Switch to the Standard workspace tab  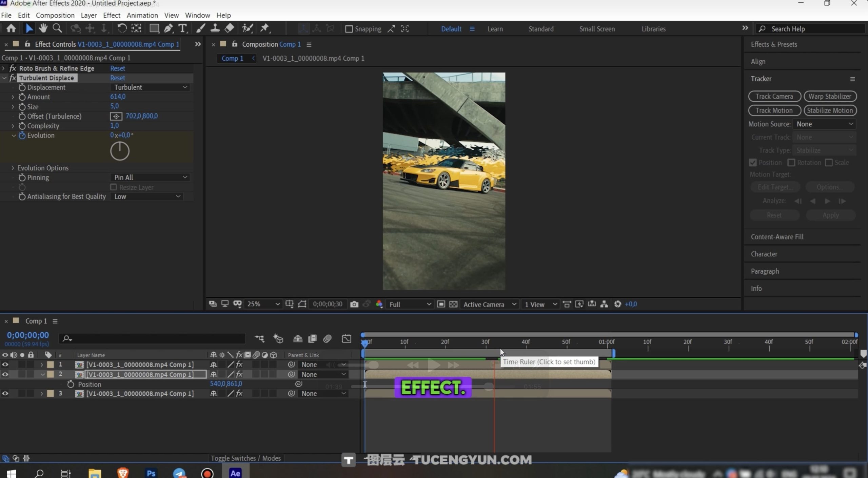541,29
